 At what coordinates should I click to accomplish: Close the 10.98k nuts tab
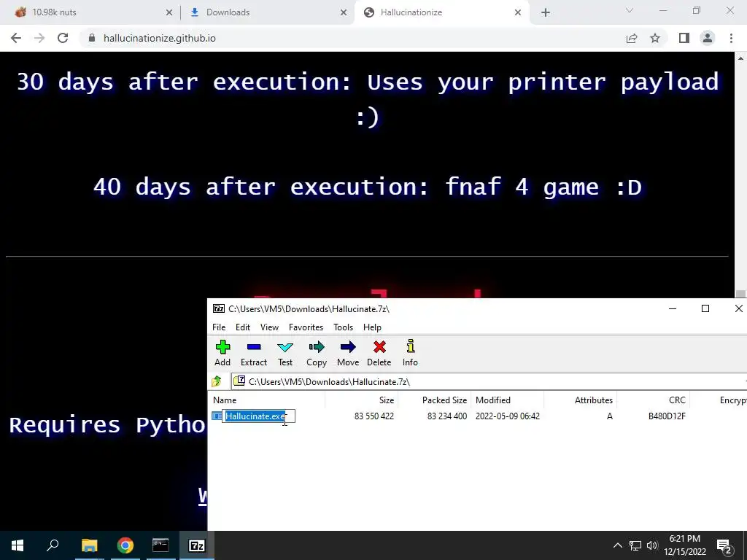[169, 13]
